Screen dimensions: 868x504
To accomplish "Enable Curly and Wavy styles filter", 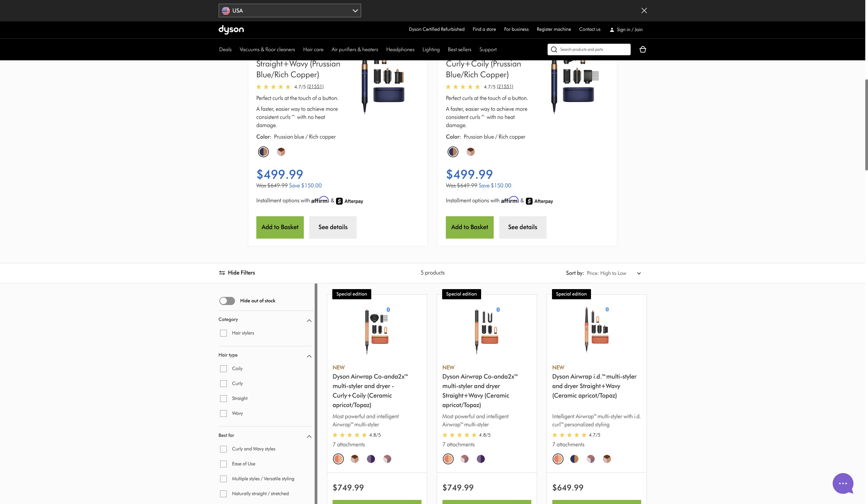I will [x=223, y=449].
